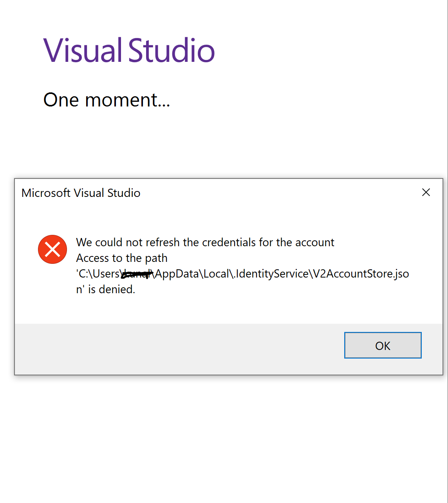Click the 'One moment...' loading text
The height and width of the screenshot is (503, 448).
pos(107,100)
